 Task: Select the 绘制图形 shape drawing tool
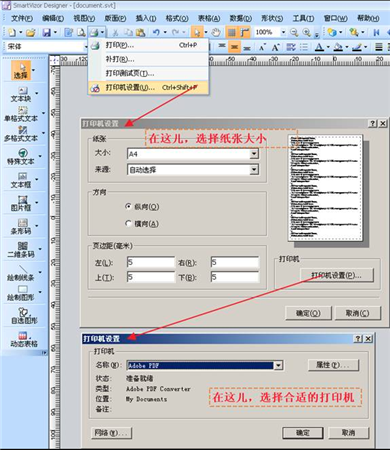[x=21, y=293]
